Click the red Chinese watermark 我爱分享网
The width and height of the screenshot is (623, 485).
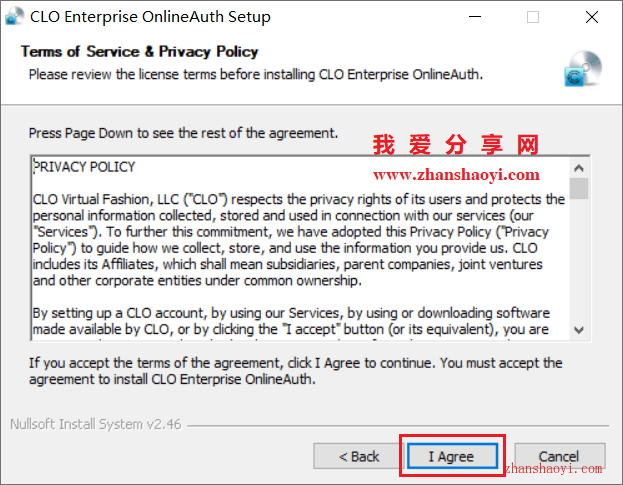(456, 144)
